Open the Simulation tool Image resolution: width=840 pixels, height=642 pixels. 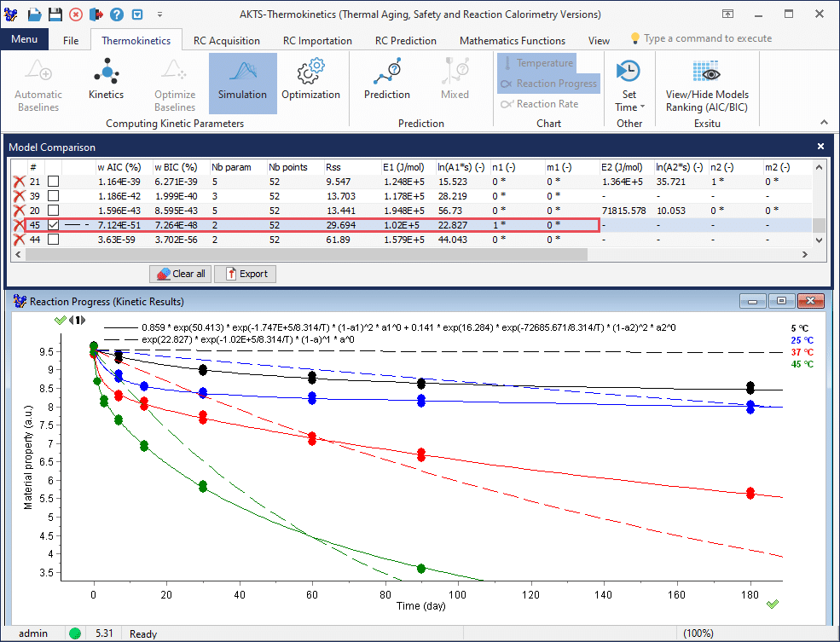point(242,83)
